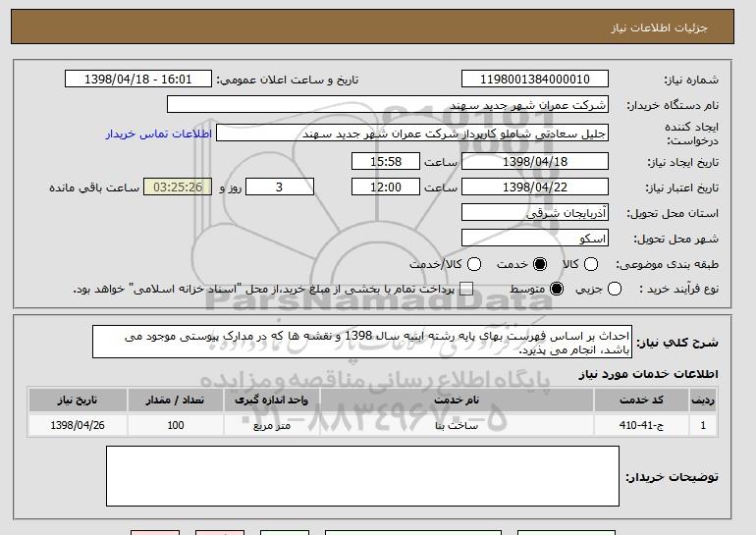Choose the جزیی purchase process option
This screenshot has width=756, height=535.
tap(615, 289)
